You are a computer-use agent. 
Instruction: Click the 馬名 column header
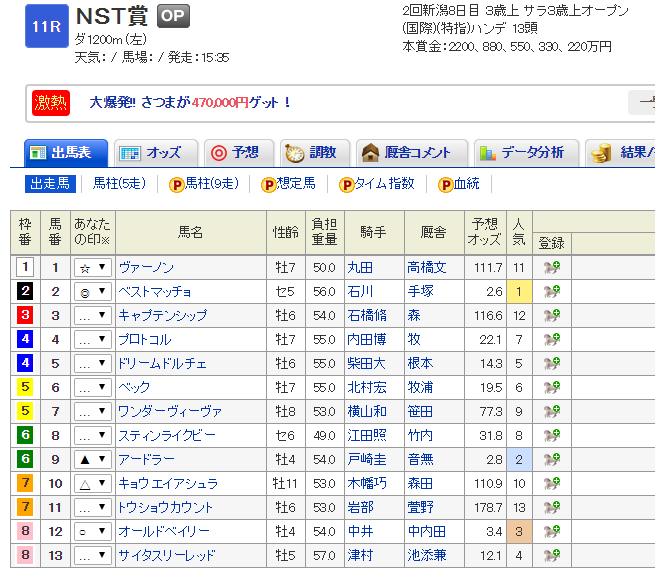[191, 232]
